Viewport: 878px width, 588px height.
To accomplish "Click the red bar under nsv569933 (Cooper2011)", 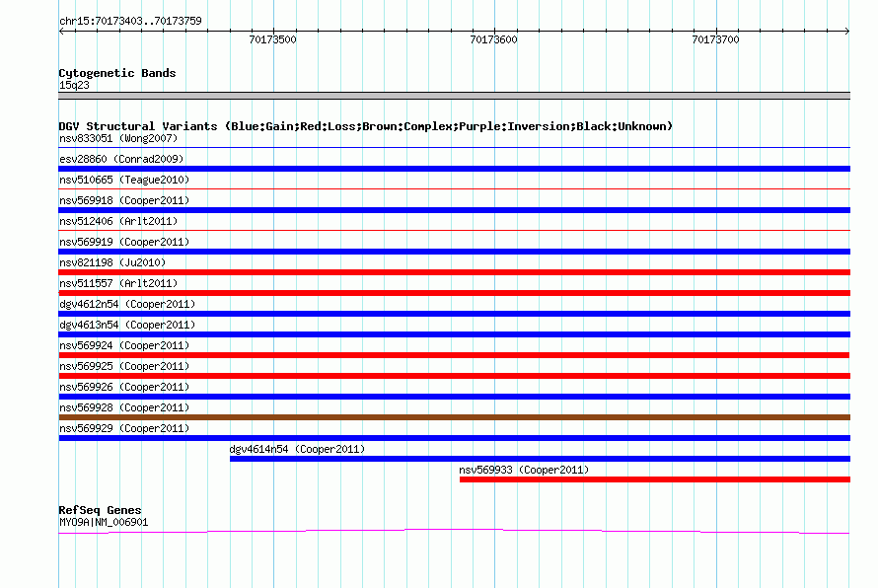I will click(x=655, y=479).
